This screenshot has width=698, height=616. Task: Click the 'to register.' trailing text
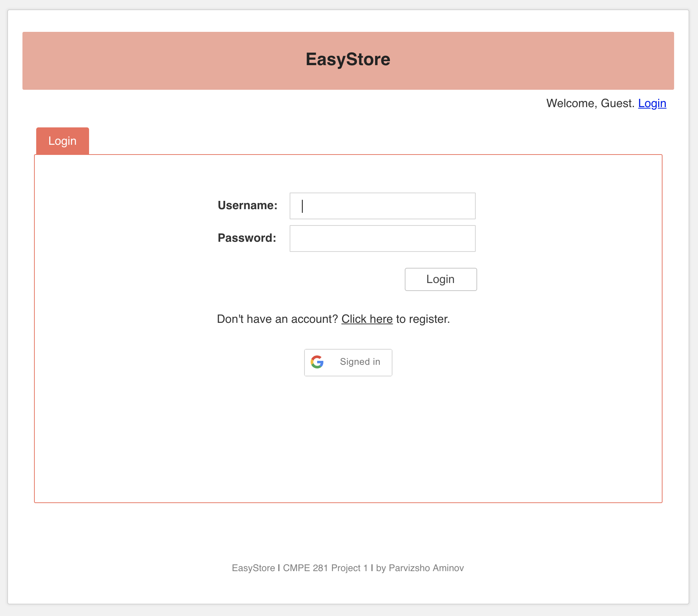423,319
